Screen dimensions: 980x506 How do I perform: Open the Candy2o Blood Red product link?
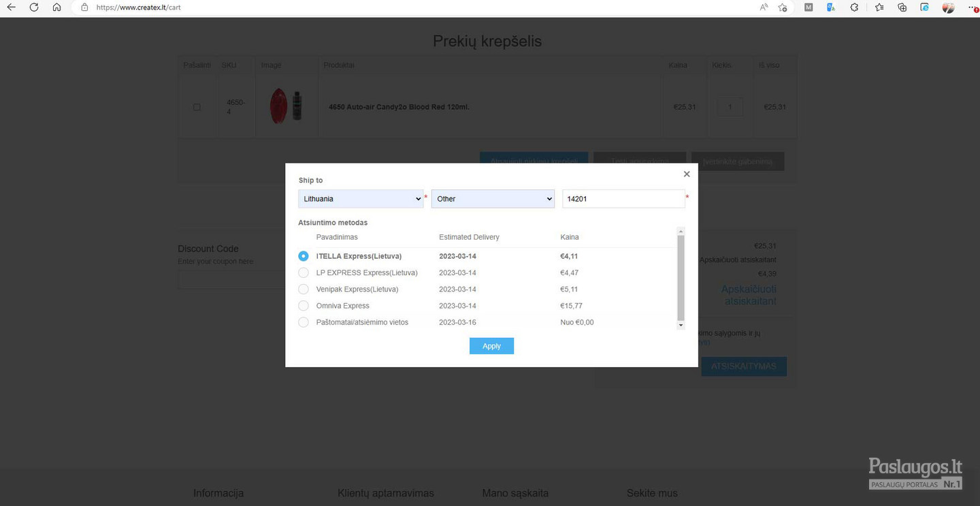coord(399,107)
